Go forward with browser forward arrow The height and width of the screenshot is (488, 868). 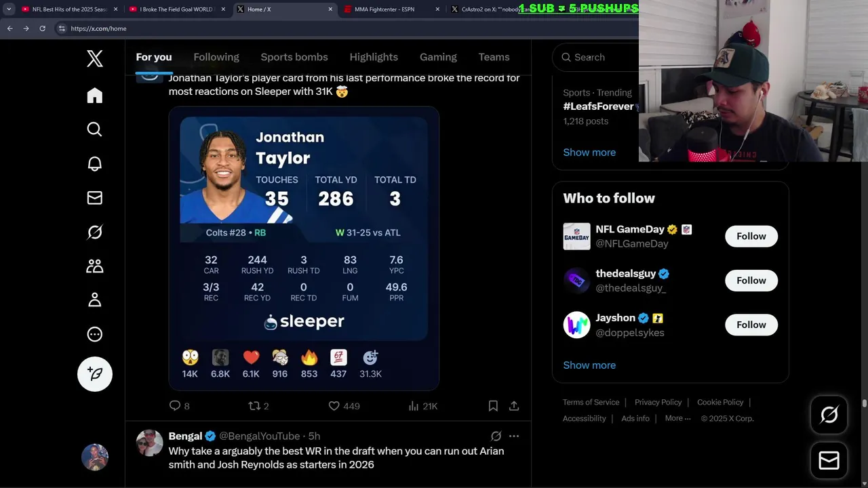26,28
